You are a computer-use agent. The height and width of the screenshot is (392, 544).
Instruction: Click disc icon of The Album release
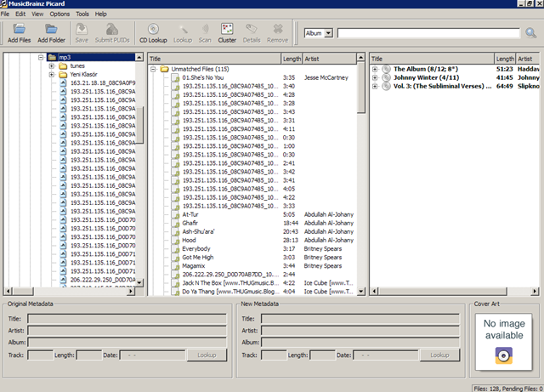coord(386,69)
